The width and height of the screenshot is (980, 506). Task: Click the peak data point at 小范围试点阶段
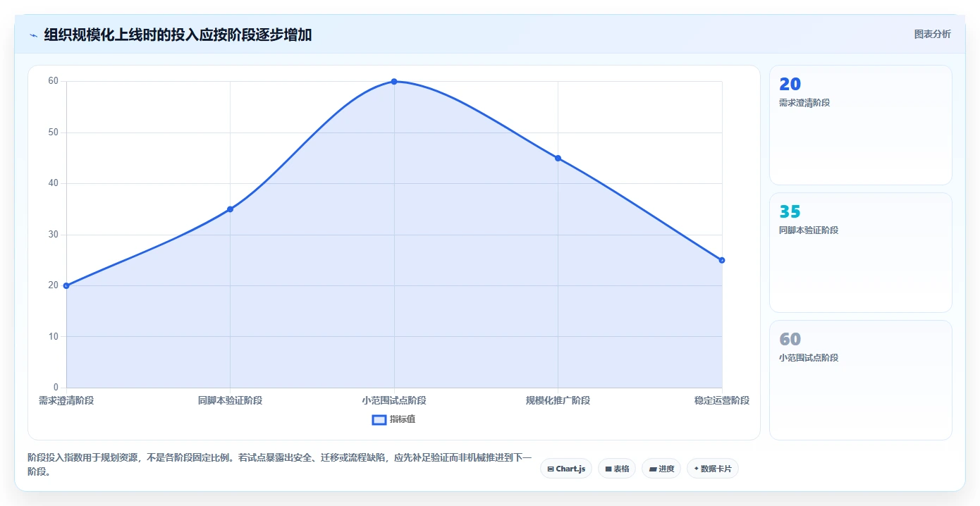point(394,82)
